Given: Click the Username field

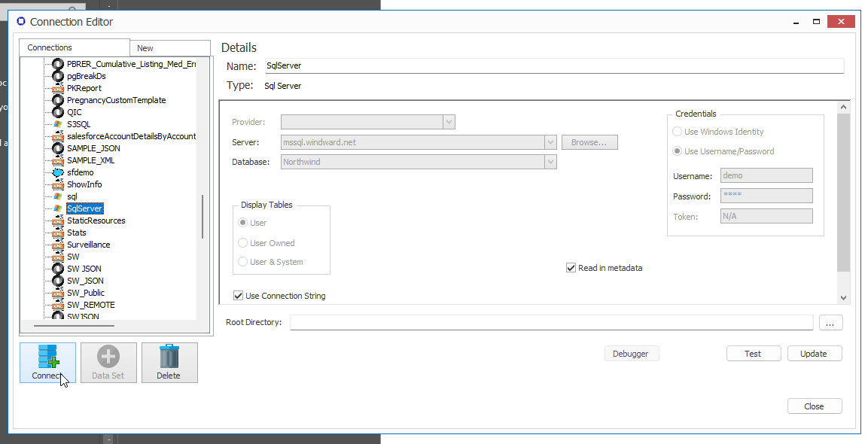Looking at the screenshot, I should [766, 175].
